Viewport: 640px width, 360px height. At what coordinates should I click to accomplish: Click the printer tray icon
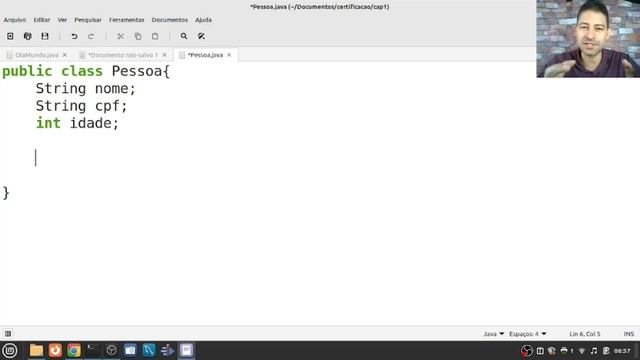pos(564,351)
